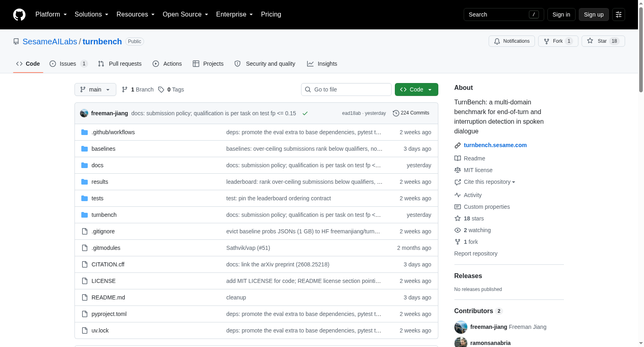
Task: Click the results folder icon
Action: (85, 182)
